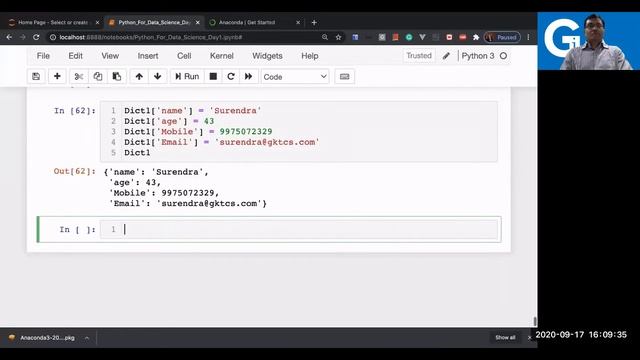Open the File menu
This screenshot has height=360, width=640.
43,56
